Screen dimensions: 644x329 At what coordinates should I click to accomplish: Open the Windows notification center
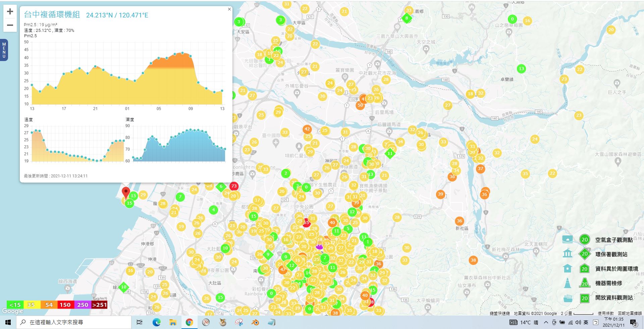pos(634,323)
